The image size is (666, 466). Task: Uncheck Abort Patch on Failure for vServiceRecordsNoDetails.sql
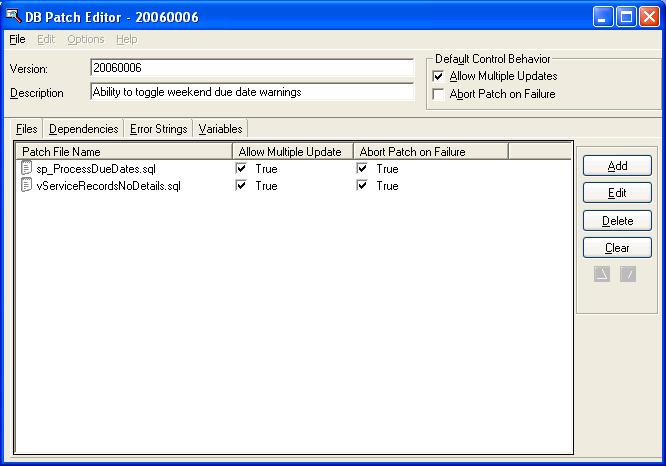point(362,185)
